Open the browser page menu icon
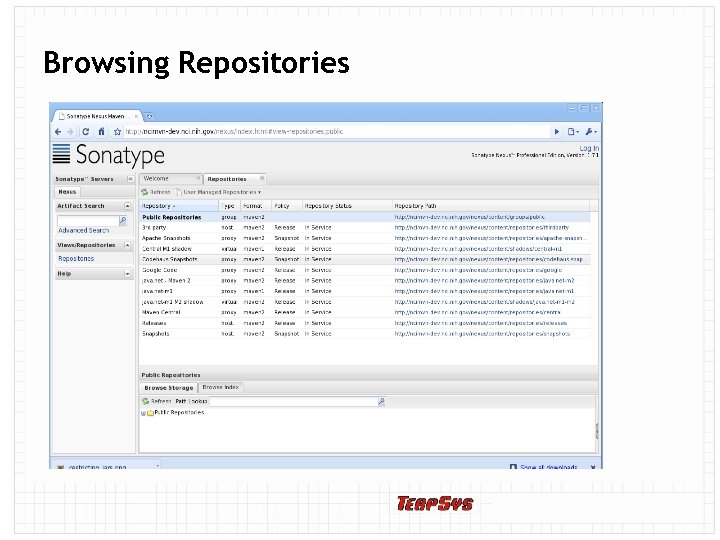 tap(573, 132)
